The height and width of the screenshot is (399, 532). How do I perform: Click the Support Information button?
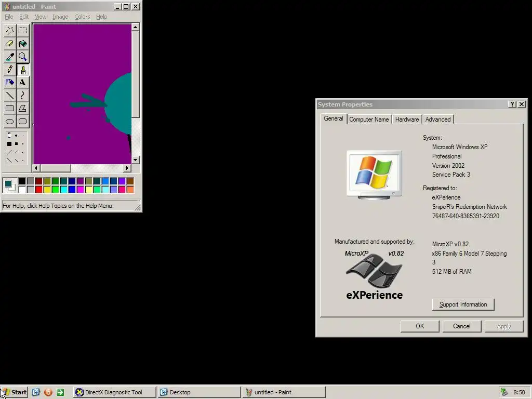463,304
